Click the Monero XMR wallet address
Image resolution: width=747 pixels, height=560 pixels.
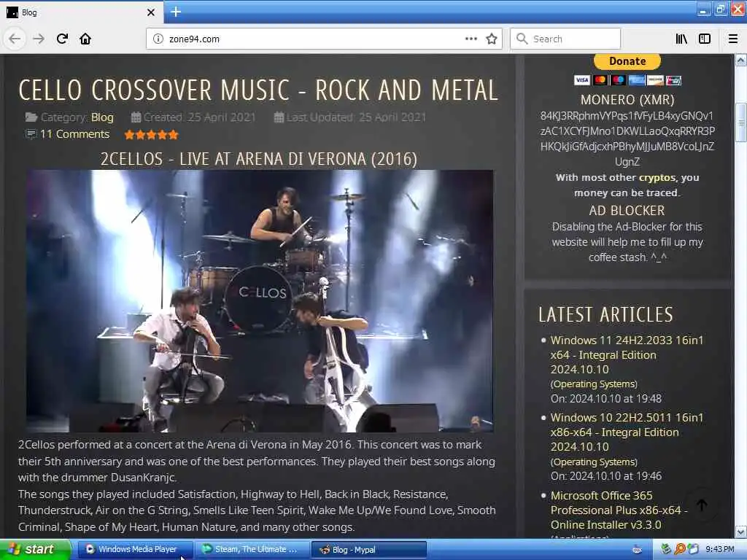(x=627, y=139)
